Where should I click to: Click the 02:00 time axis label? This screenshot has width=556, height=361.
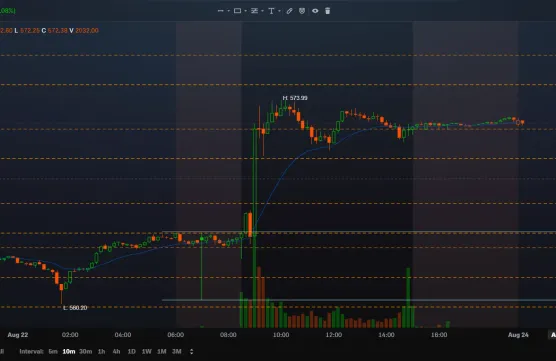70,335
